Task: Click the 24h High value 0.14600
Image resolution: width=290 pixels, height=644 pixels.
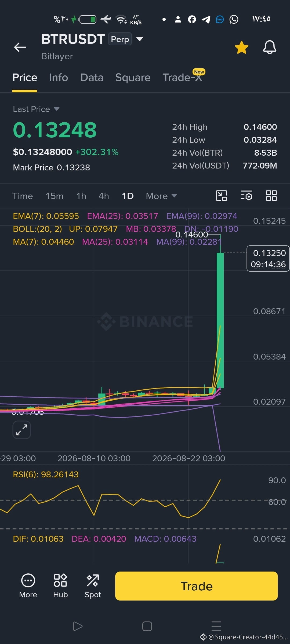Action: pyautogui.click(x=260, y=127)
